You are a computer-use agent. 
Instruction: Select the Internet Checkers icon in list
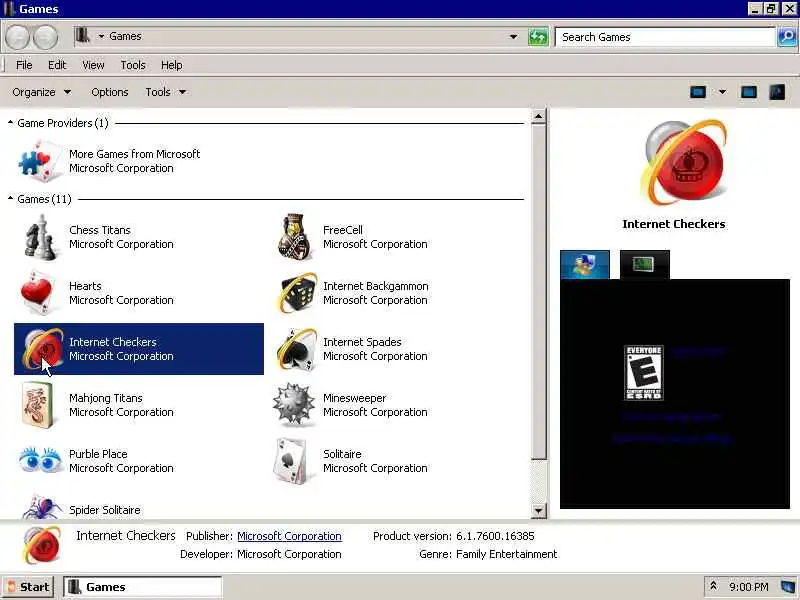tap(42, 349)
